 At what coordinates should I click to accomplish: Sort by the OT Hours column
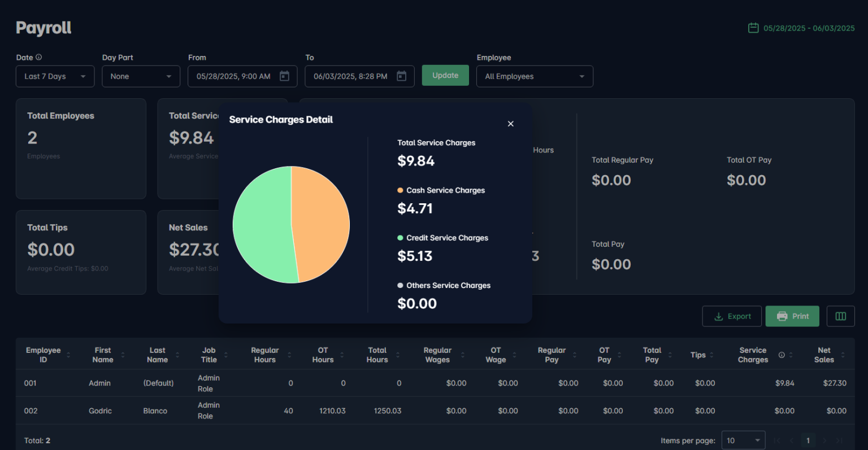(x=342, y=355)
